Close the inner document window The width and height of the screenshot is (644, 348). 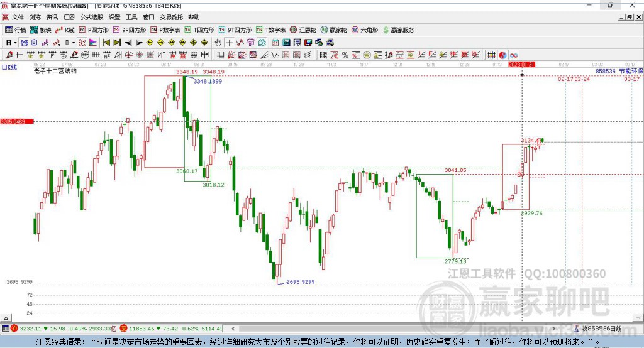639,17
